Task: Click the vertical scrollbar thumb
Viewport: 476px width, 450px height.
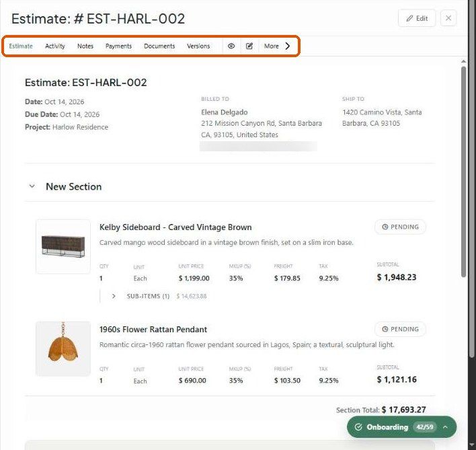Action: (463, 172)
